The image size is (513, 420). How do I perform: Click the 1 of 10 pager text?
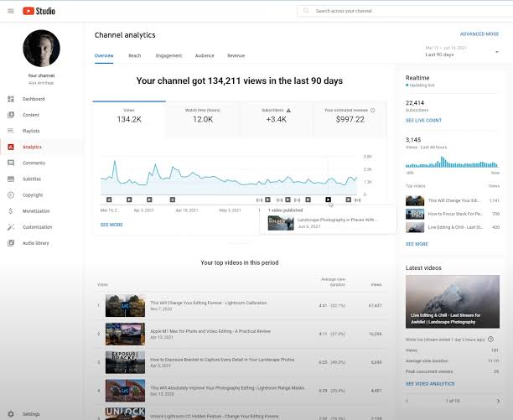tap(453, 401)
